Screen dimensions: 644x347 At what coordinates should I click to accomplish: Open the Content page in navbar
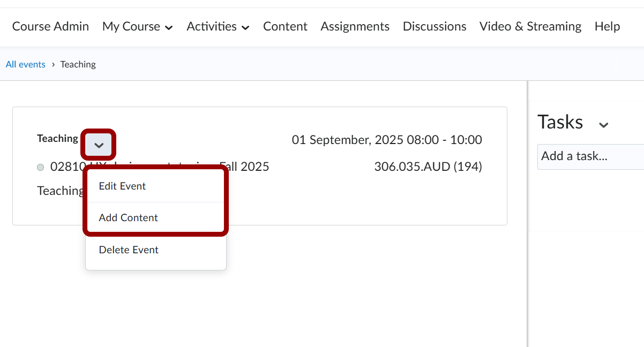click(x=285, y=26)
